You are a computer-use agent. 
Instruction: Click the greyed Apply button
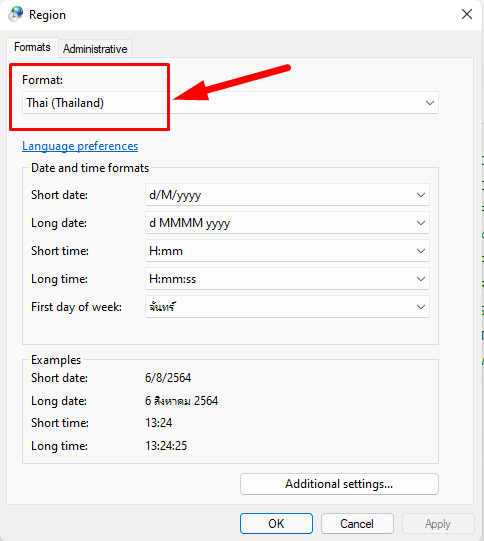pos(438,523)
